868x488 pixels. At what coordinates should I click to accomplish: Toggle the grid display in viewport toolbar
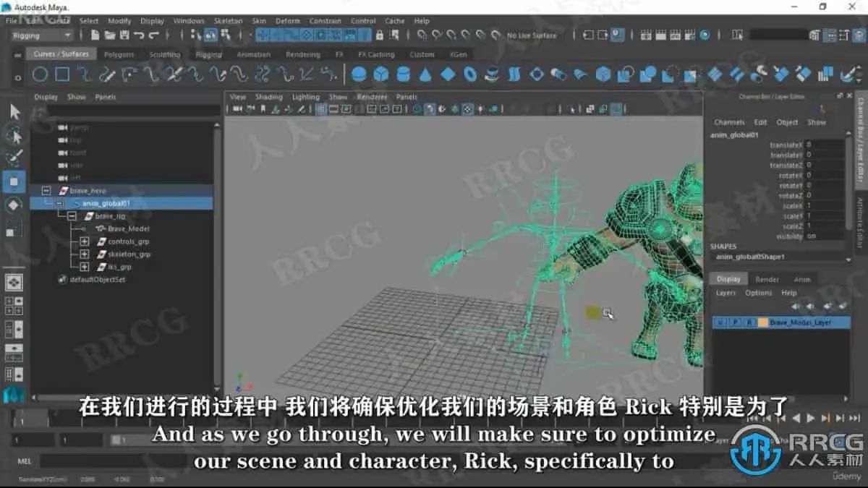pos(322,109)
